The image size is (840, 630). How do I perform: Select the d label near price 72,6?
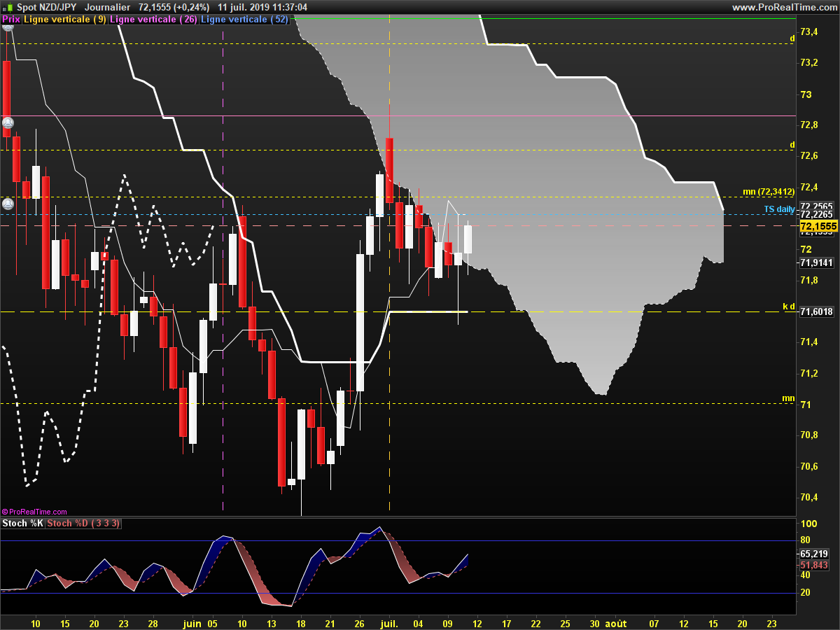tap(792, 145)
